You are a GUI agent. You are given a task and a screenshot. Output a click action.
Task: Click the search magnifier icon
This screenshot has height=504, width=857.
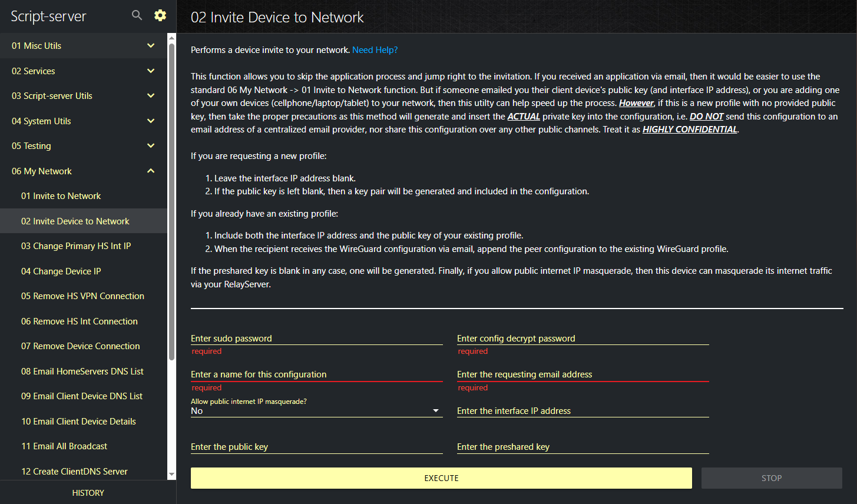[137, 16]
